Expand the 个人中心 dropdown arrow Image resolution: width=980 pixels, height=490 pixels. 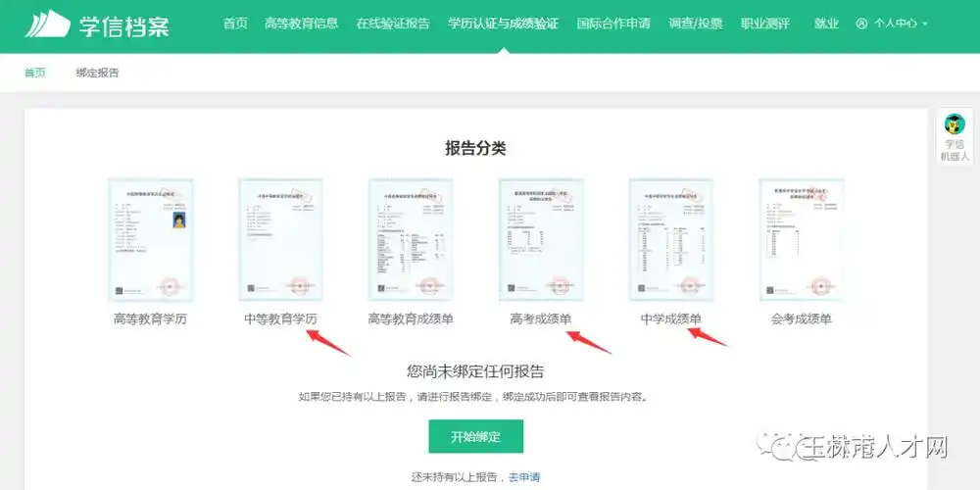925,24
